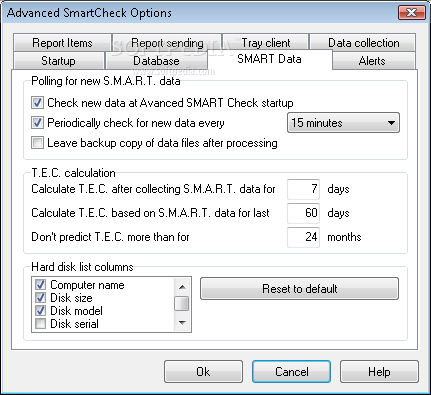Viewport: 431px width, 395px height.
Task: Confirm settings with the Ok button
Action: coord(203,371)
